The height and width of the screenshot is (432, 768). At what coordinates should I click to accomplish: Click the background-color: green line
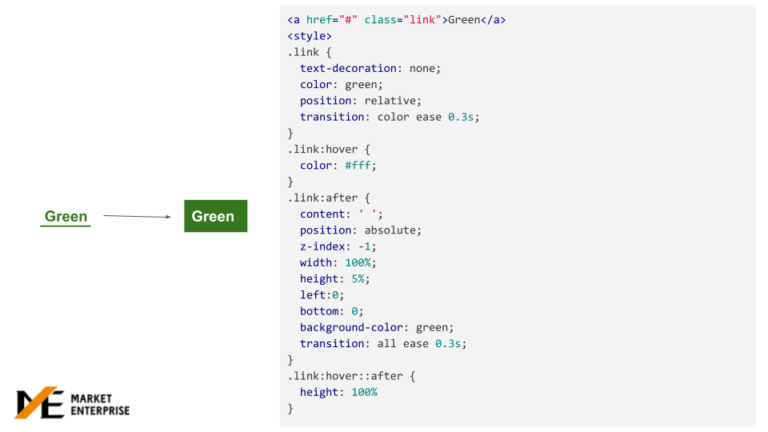pos(376,327)
